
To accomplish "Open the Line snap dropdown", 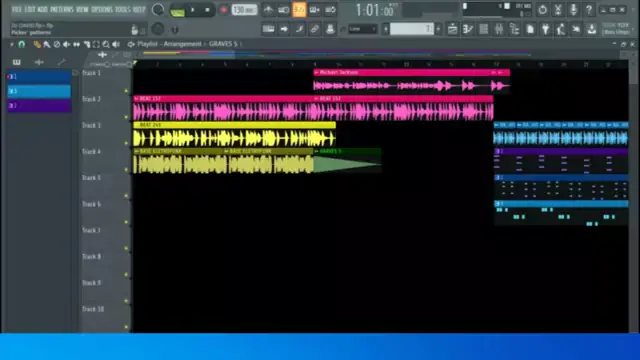I will tap(362, 29).
